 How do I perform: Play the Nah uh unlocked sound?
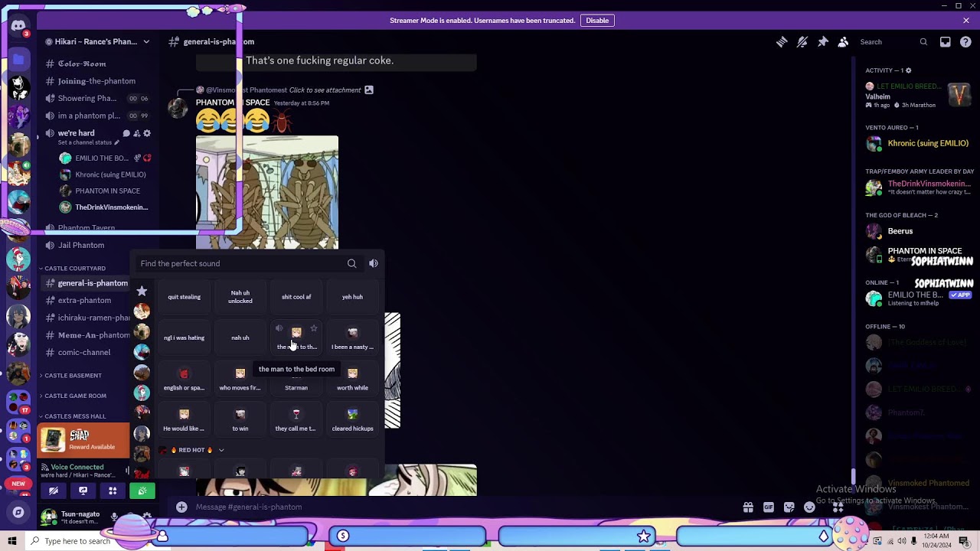point(240,297)
